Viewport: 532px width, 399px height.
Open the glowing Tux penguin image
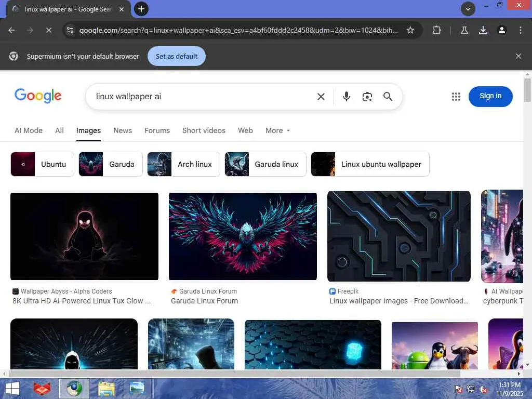click(x=85, y=236)
